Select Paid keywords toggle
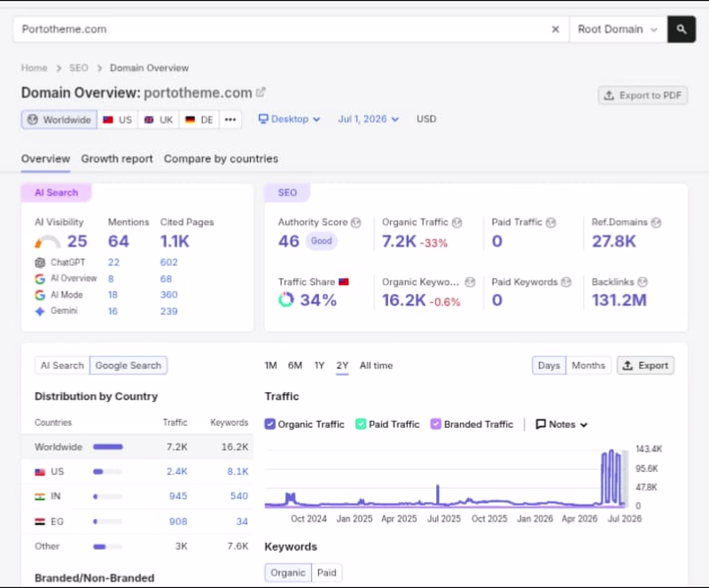This screenshot has width=709, height=588. pyautogui.click(x=327, y=573)
